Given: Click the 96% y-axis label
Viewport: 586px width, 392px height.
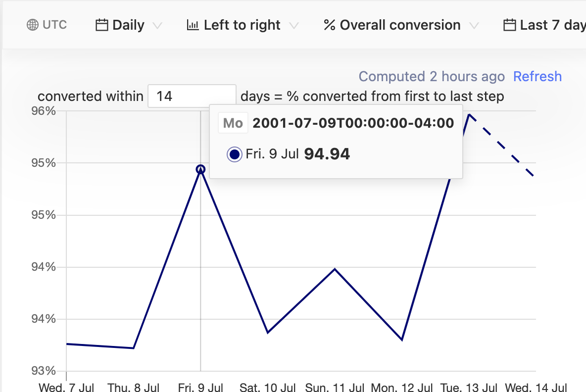Looking at the screenshot, I should pyautogui.click(x=44, y=111).
